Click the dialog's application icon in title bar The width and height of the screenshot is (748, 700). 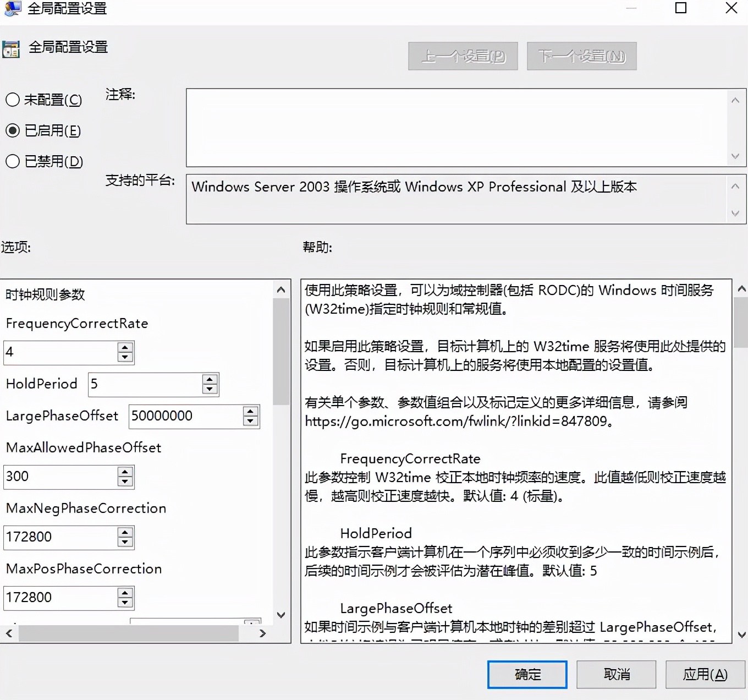coord(12,9)
